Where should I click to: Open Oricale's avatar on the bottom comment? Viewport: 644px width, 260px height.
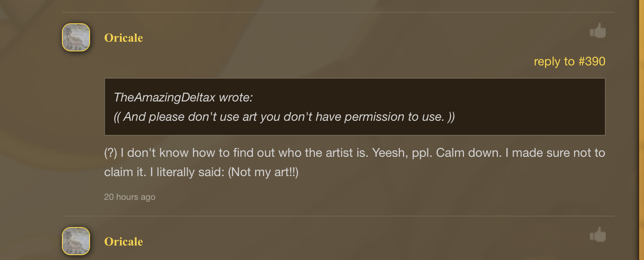76,241
